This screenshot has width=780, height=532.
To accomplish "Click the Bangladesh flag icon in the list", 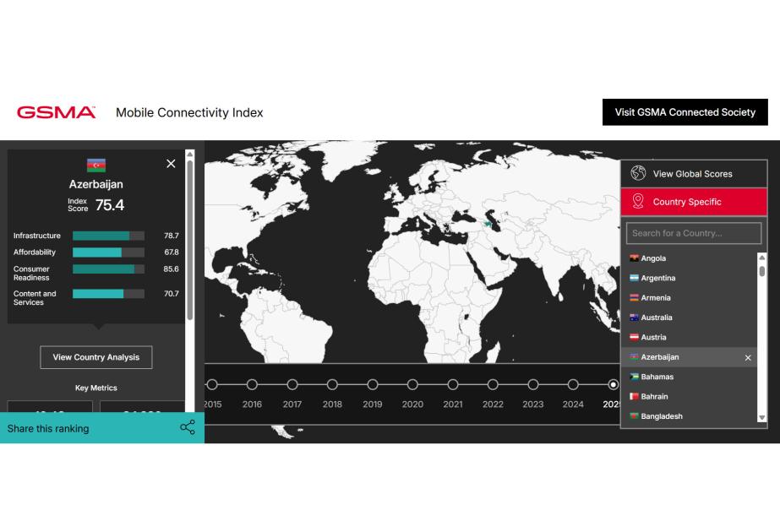I will click(x=635, y=416).
